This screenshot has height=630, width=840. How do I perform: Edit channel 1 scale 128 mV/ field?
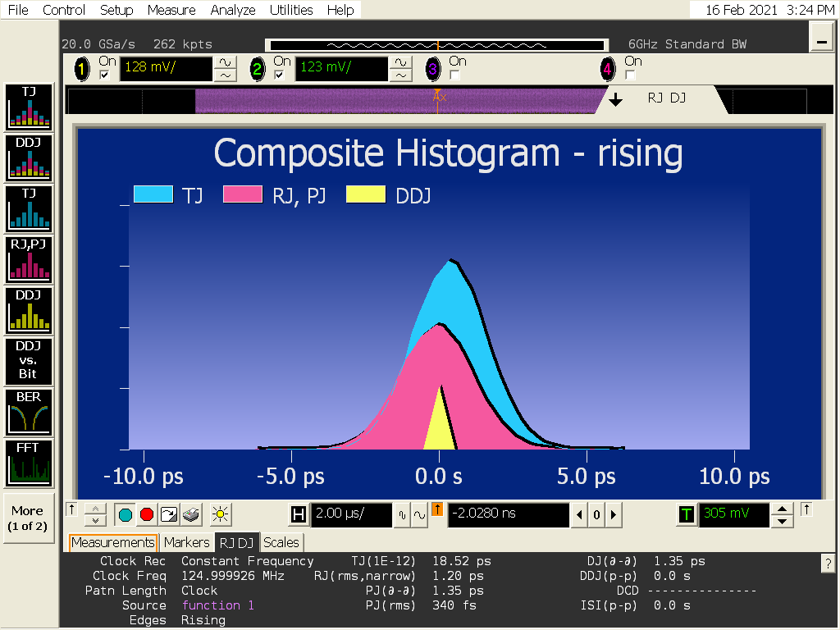pos(166,69)
